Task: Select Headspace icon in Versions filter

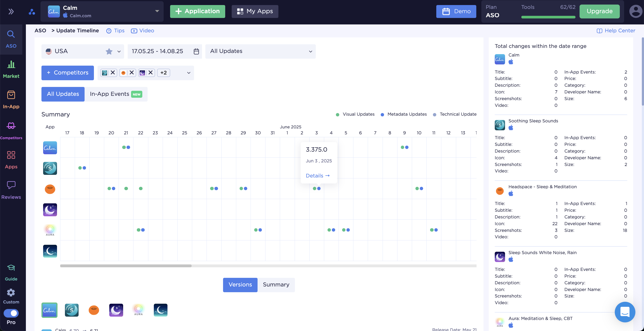Action: [94, 310]
